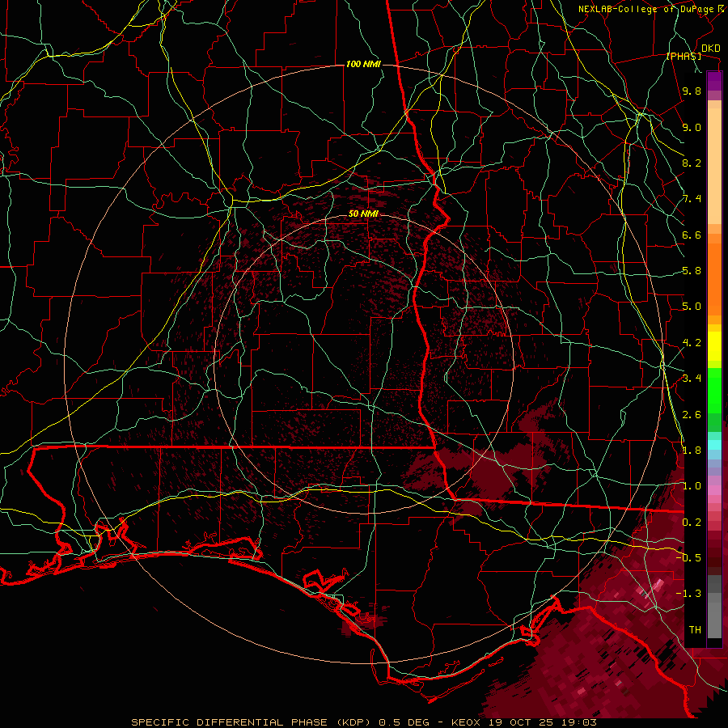Viewport: 728px width, 728px height.
Task: Click the 9.0 value on the scale
Action: pos(692,127)
